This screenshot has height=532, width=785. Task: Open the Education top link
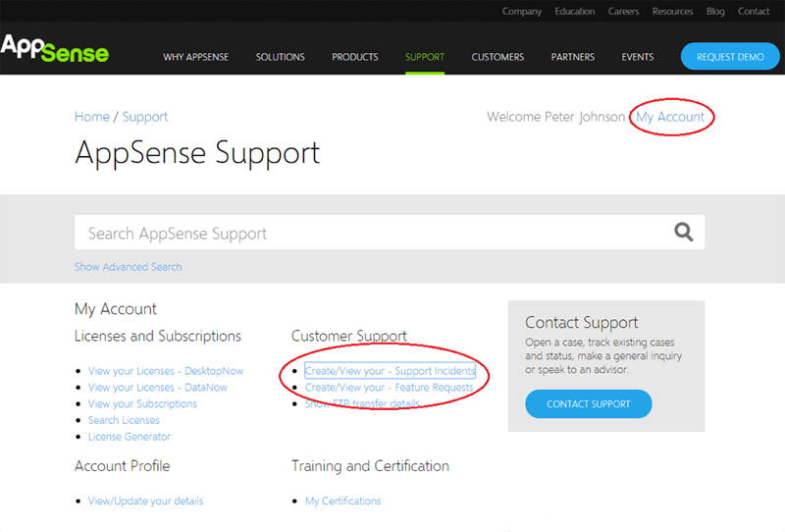point(575,11)
